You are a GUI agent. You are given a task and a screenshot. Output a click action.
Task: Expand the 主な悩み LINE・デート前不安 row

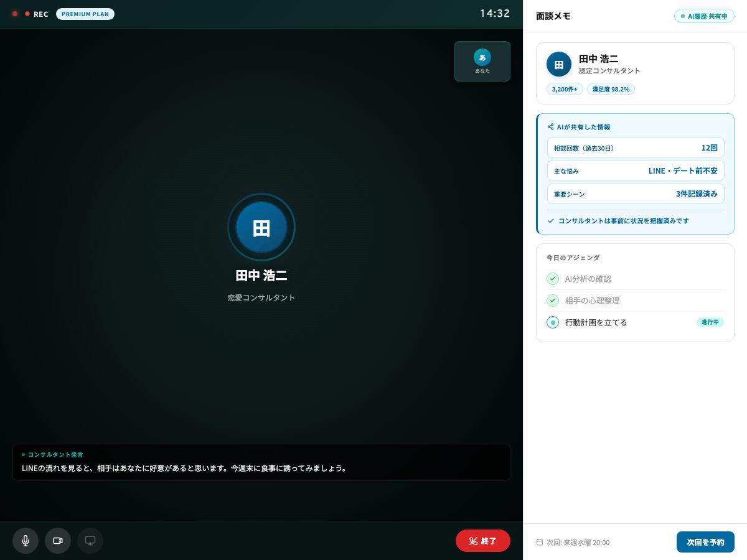point(636,170)
